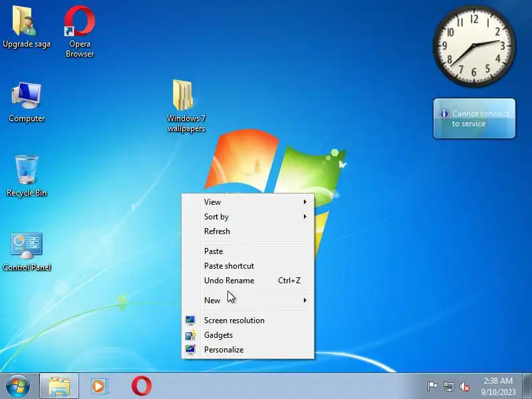
Task: Open Windows Explorer from the taskbar
Action: pos(59,386)
